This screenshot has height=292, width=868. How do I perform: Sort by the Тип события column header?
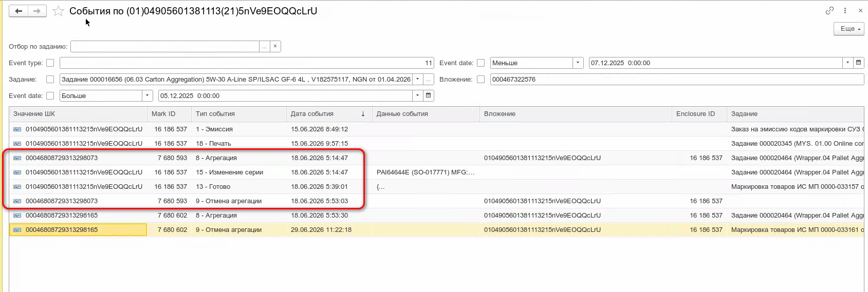(x=238, y=114)
